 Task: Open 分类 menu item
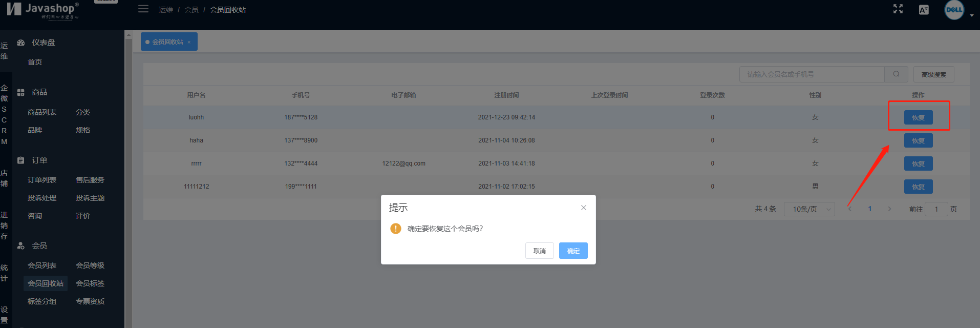pos(83,112)
